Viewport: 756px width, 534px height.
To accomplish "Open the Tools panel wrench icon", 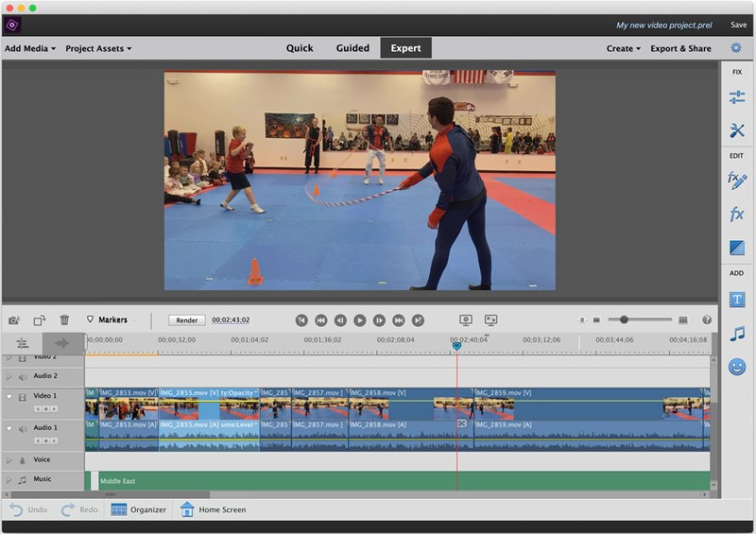I will 737,130.
